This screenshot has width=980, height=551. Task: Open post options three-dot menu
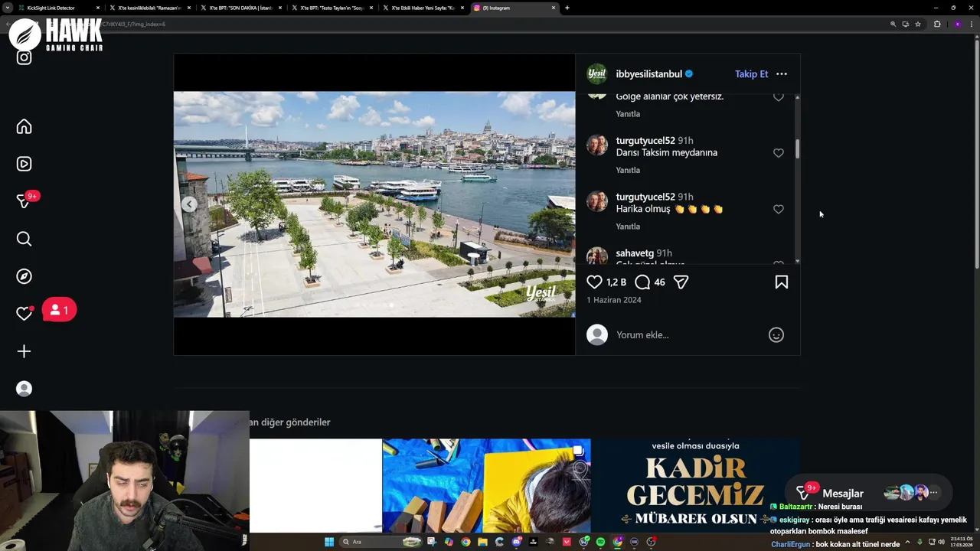coord(781,74)
